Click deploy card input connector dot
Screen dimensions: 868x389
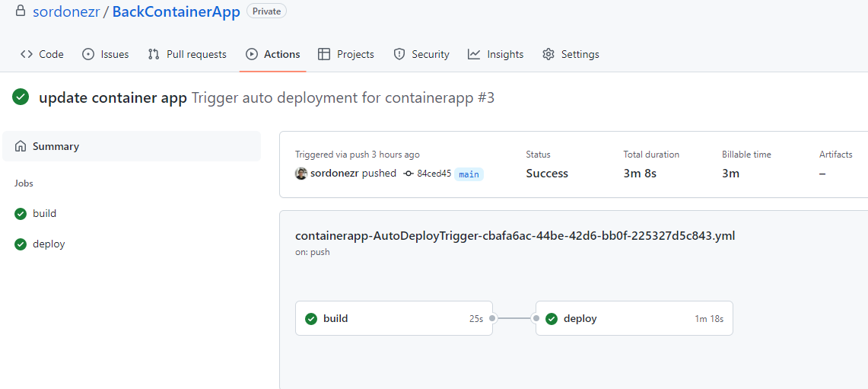tap(536, 318)
